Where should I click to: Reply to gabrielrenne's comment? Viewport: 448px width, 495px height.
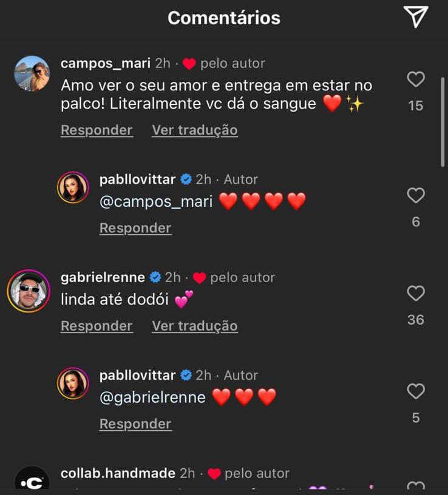coord(97,326)
